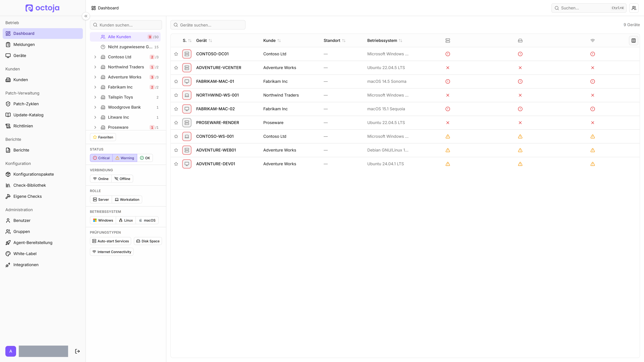Click the workstation status icon for FABRIKAM-MAC-01
644x362 pixels.
tap(187, 81)
